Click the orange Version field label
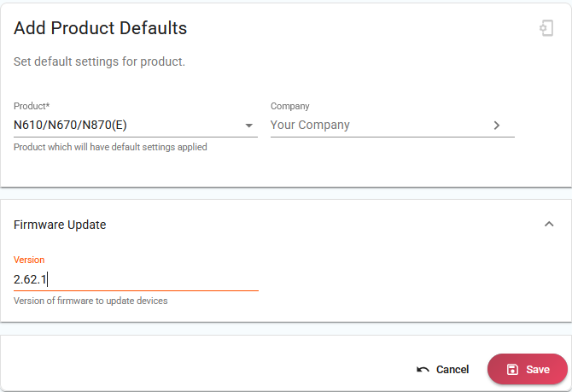The width and height of the screenshot is (572, 392). tap(29, 260)
